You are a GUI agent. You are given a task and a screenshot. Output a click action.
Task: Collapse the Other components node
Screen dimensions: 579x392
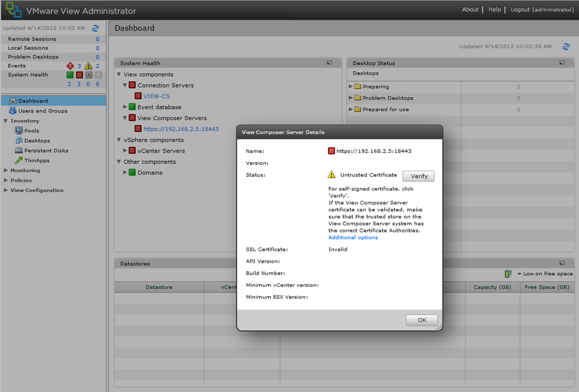[x=119, y=162]
